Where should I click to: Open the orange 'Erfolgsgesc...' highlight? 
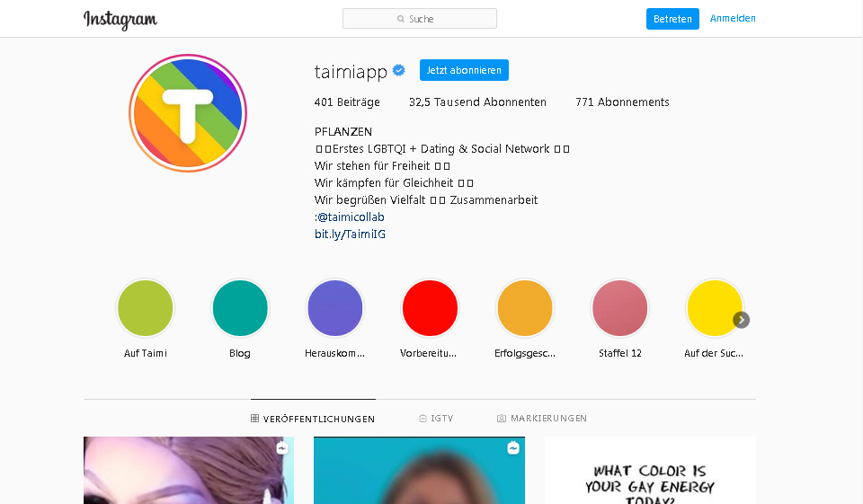coord(525,308)
